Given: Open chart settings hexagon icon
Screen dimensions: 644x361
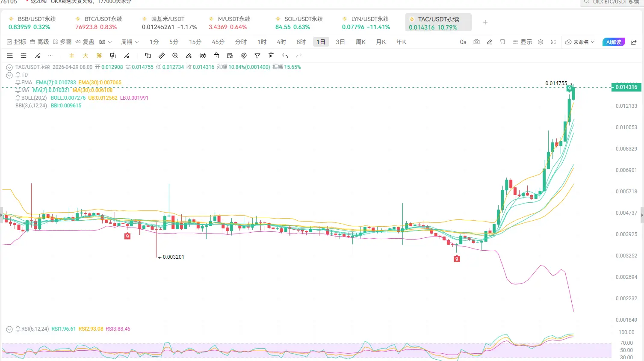Looking at the screenshot, I should 541,42.
